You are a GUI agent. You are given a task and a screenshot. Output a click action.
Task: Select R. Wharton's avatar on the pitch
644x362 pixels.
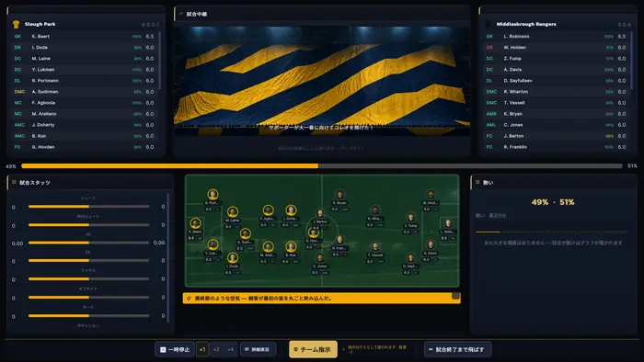[x=375, y=210]
